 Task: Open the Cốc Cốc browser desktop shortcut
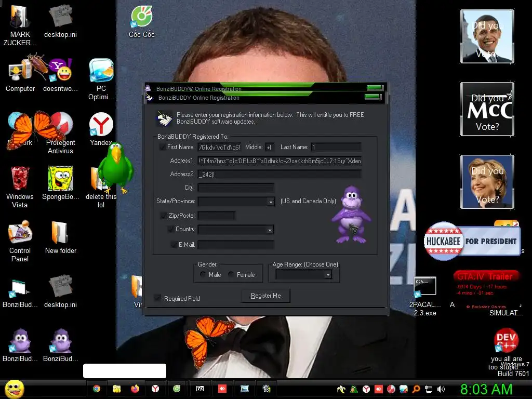click(141, 22)
